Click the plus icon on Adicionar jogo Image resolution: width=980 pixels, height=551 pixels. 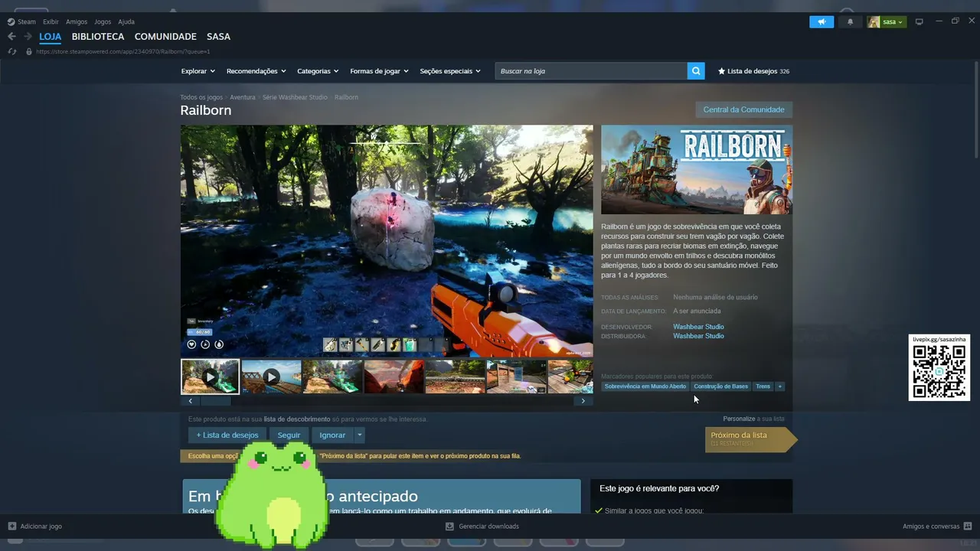[x=11, y=527]
